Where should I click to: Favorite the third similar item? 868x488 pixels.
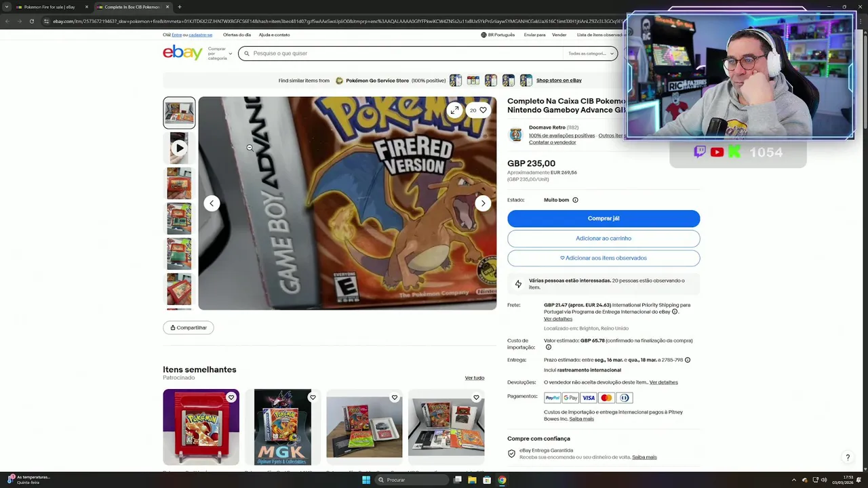tap(395, 397)
